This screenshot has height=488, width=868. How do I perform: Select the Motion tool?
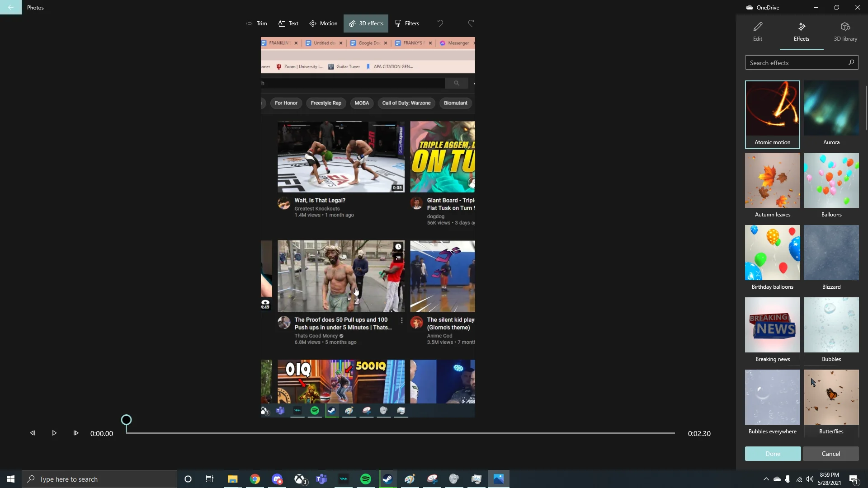[x=323, y=23]
